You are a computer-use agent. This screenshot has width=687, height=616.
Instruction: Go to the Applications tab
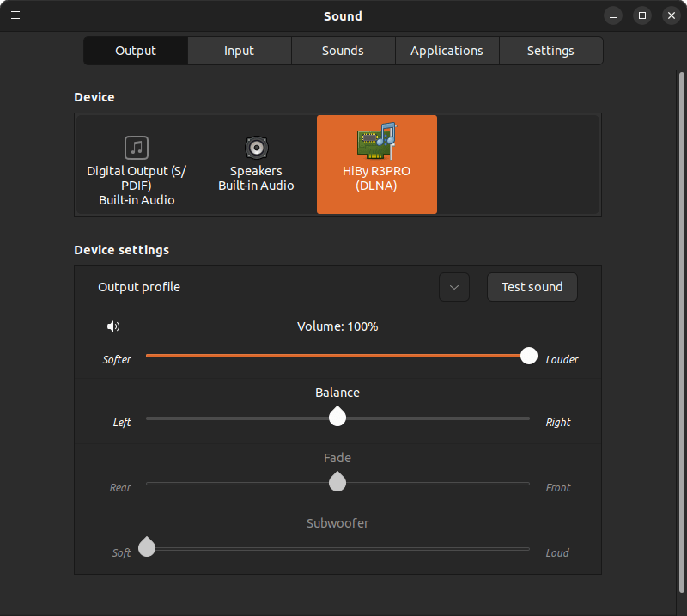pyautogui.click(x=447, y=51)
